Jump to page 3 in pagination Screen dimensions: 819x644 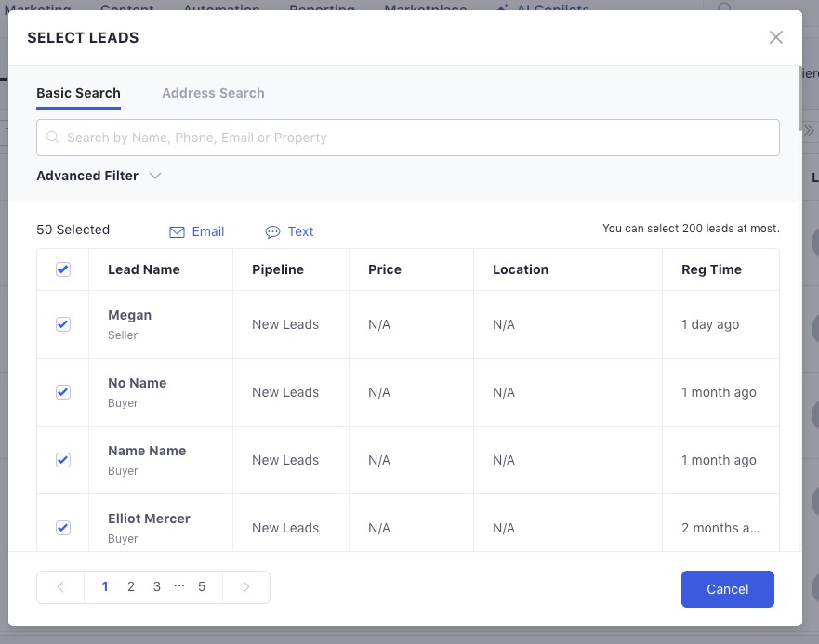pos(157,587)
